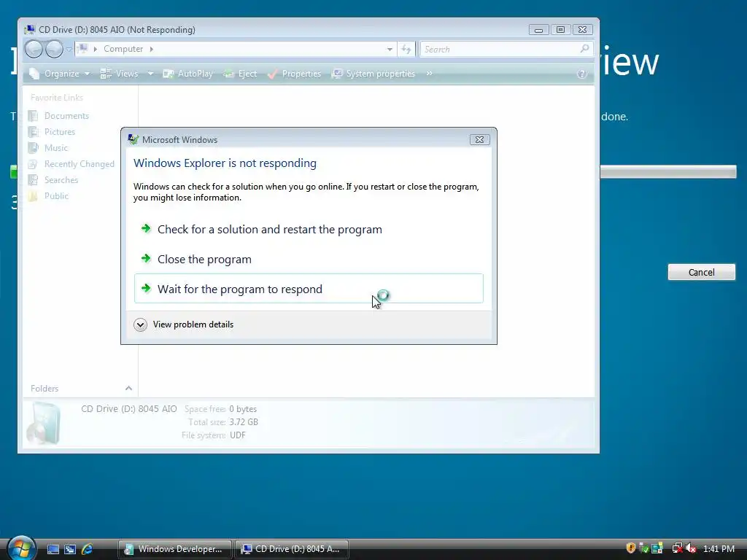747x560 pixels.
Task: Click the Views toolbar button
Action: coord(120,74)
